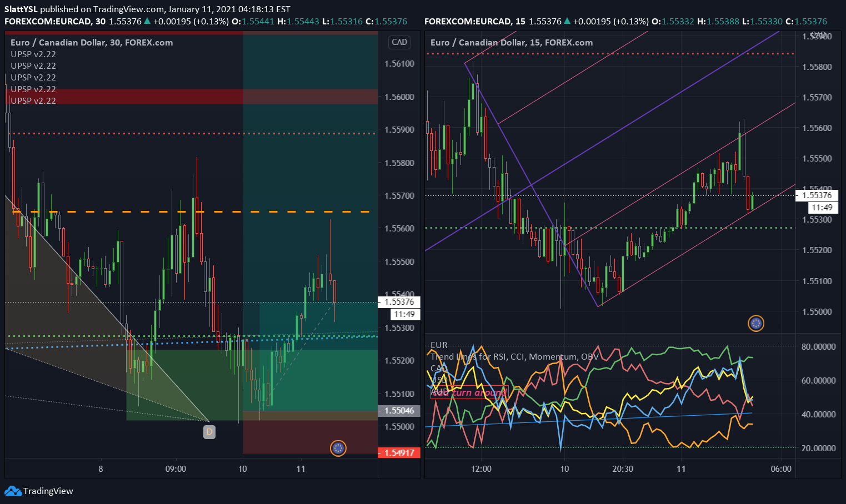This screenshot has width=846, height=504.
Task: Click the 1.55376 price label on right chart axis
Action: (817, 195)
